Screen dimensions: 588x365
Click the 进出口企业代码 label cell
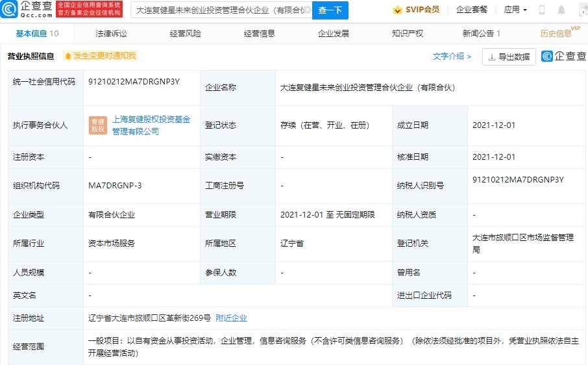pyautogui.click(x=430, y=296)
